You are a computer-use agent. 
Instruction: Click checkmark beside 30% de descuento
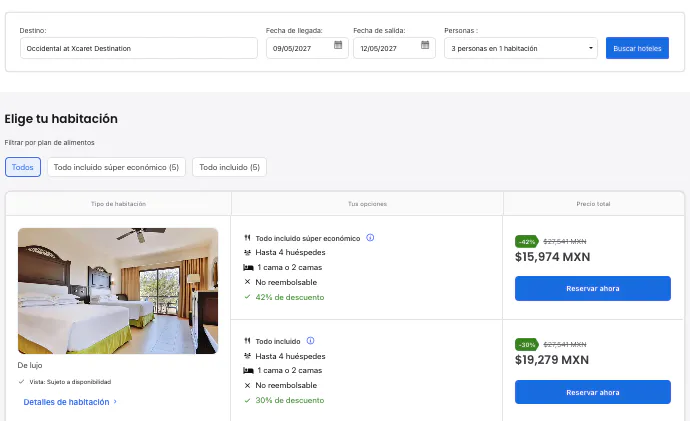[x=247, y=400]
